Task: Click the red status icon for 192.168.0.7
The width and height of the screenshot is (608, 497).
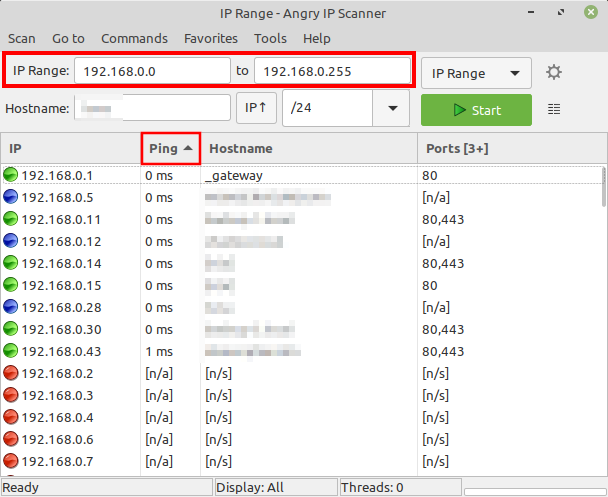Action: coord(11,461)
